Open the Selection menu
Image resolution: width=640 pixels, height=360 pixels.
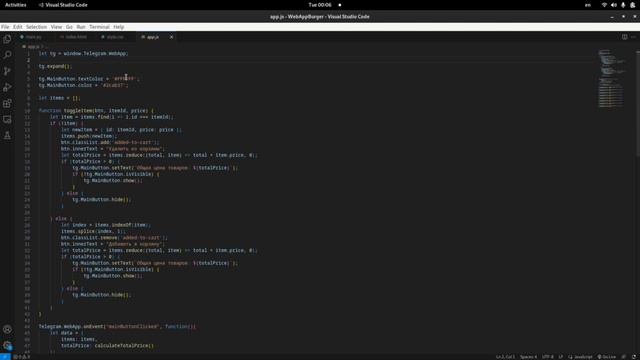pos(36,27)
